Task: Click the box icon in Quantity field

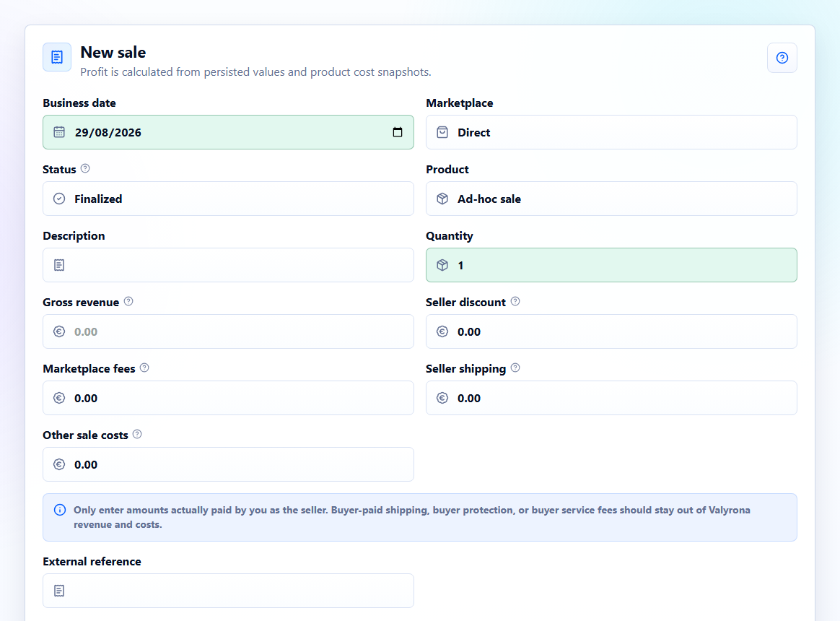Action: coord(442,265)
